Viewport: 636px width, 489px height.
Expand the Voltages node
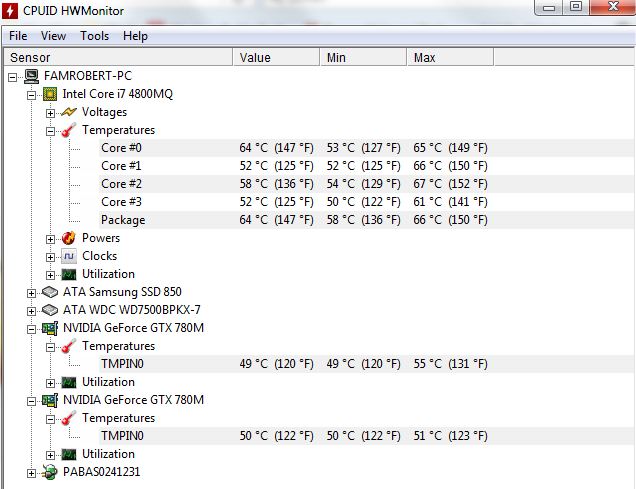pos(50,113)
